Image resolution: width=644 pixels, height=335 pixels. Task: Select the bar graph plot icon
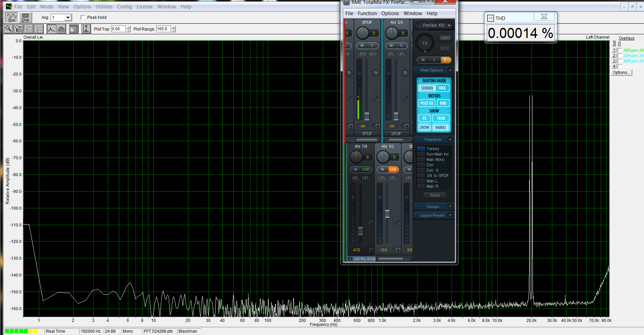point(61,29)
